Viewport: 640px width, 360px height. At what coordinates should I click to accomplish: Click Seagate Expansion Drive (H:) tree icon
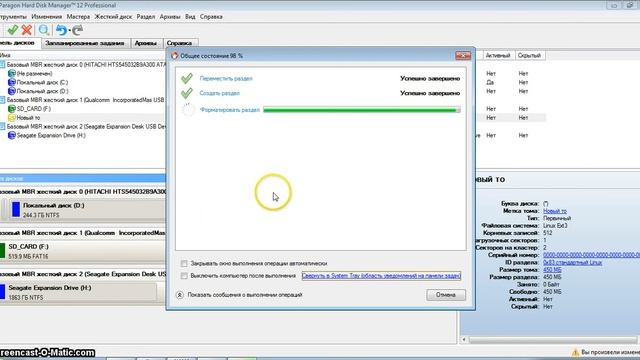[x=12, y=135]
